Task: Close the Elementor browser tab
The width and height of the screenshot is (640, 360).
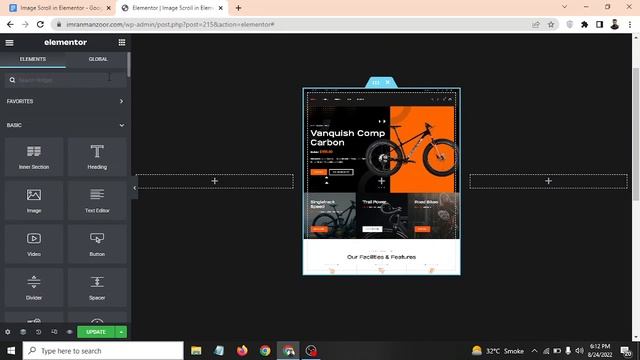Action: (x=220, y=8)
